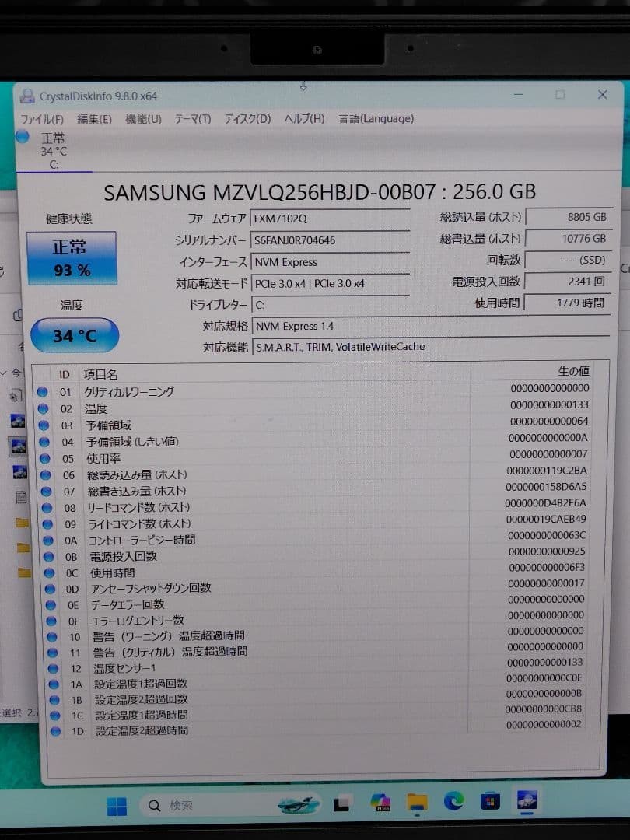The width and height of the screenshot is (630, 840).
Task: Select the row 警告 (クリティカル) 温度超過時間
Action: [x=317, y=649]
